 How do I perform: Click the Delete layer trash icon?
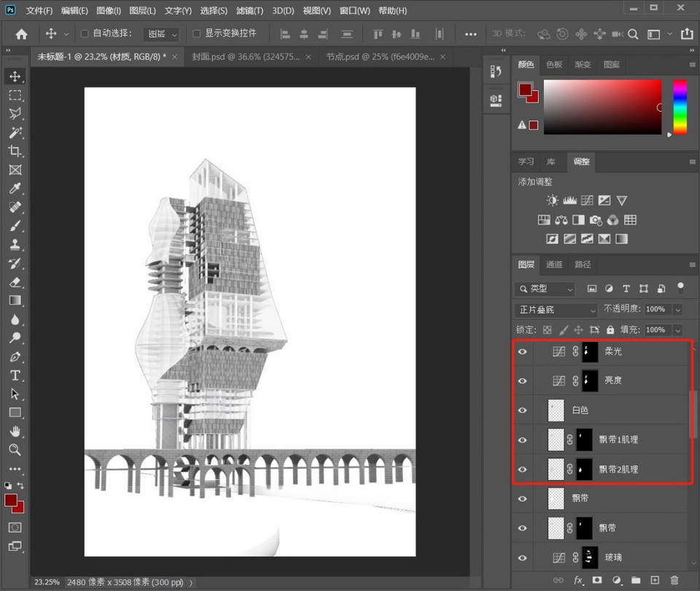click(674, 580)
